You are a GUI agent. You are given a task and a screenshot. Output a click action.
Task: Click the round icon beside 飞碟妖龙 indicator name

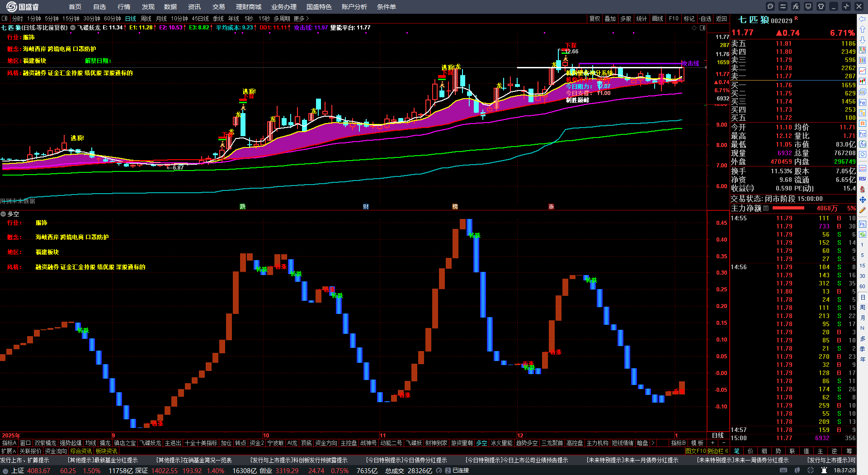tap(73, 28)
